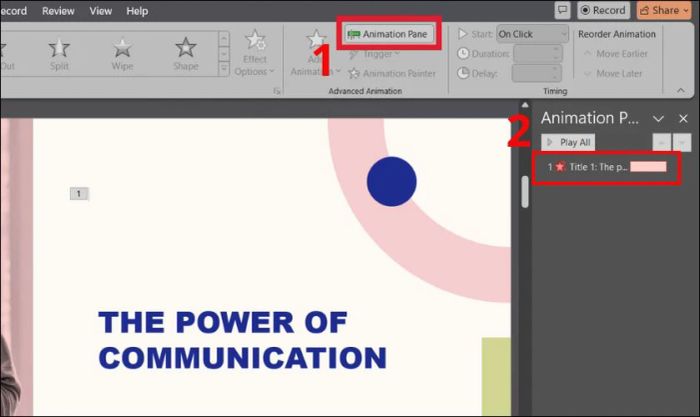Open Effect Options dropdown
The image size is (700, 417).
tap(254, 54)
